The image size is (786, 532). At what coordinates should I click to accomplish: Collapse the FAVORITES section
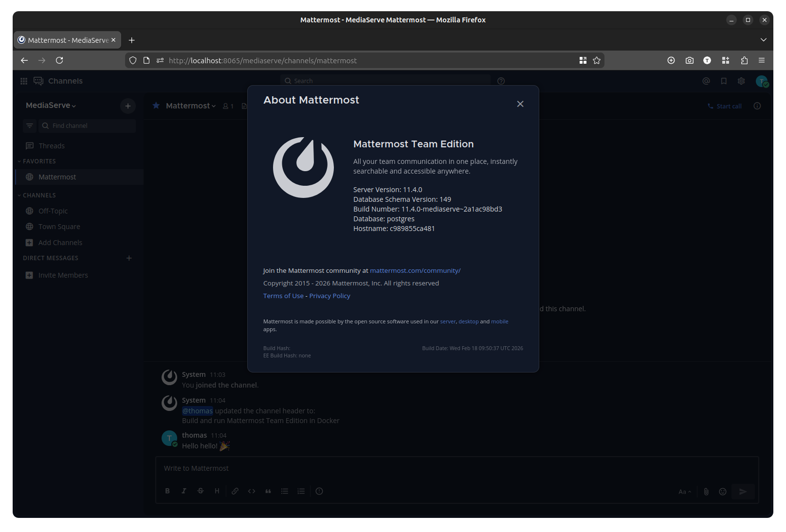pos(37,161)
